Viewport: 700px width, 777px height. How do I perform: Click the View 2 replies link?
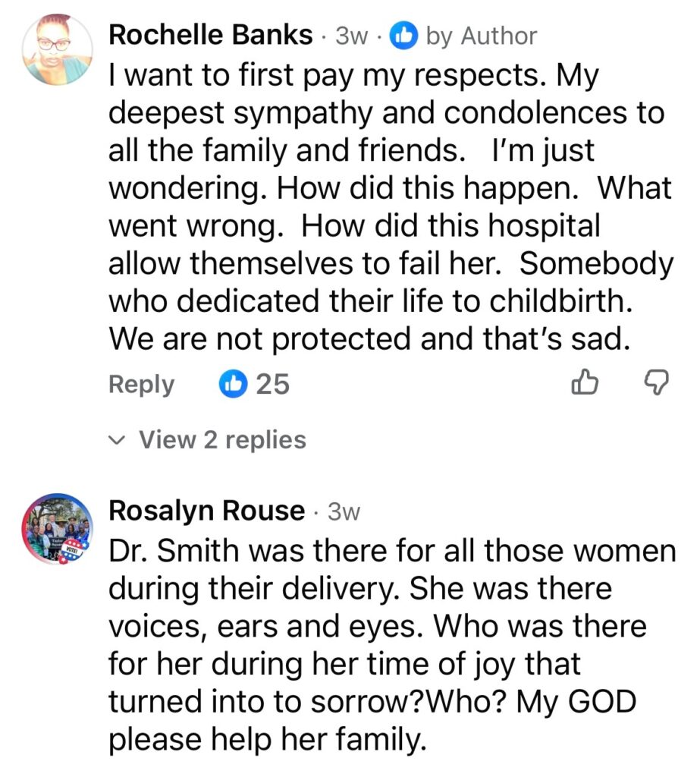tap(222, 440)
